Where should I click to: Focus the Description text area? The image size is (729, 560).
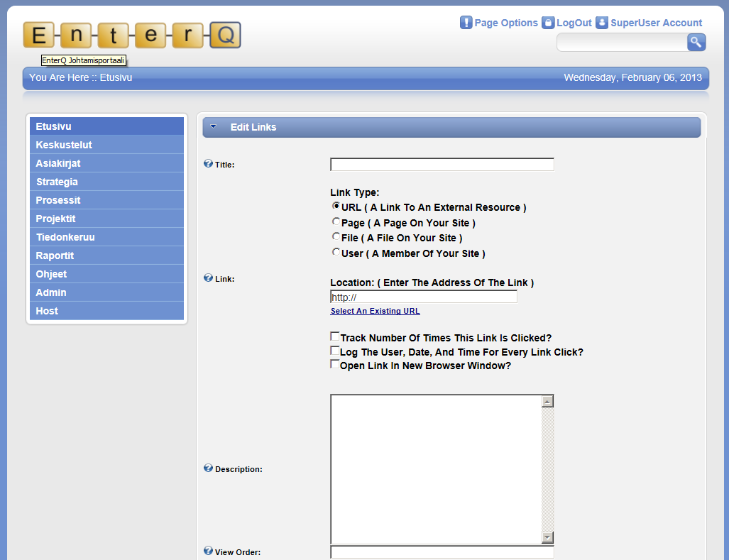pos(436,469)
